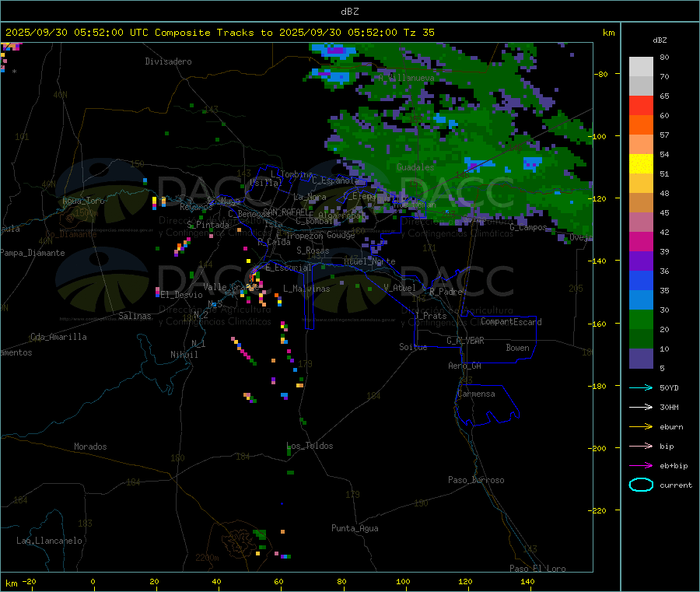Click the 'L_Malvinas' map label
The width and height of the screenshot is (700, 592).
(306, 289)
